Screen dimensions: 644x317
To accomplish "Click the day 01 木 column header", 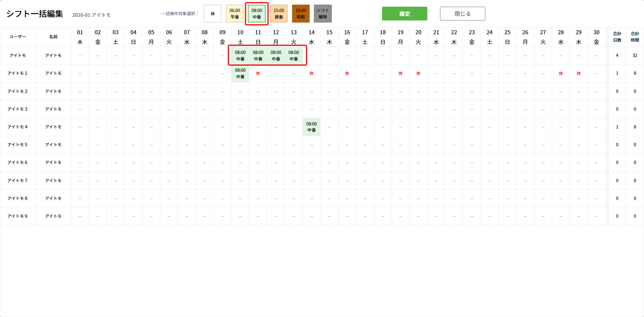I will 80,37.
